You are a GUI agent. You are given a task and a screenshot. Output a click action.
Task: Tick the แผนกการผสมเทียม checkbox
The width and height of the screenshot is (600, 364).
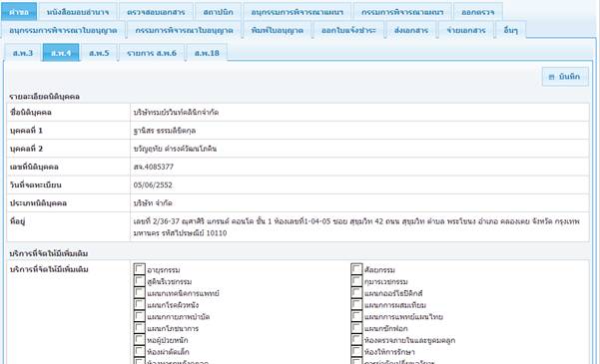pos(356,304)
